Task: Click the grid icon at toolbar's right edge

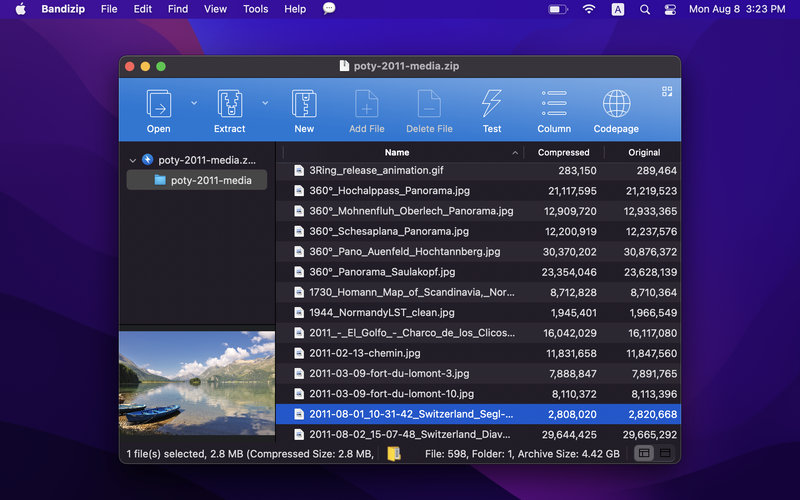Action: tap(667, 92)
